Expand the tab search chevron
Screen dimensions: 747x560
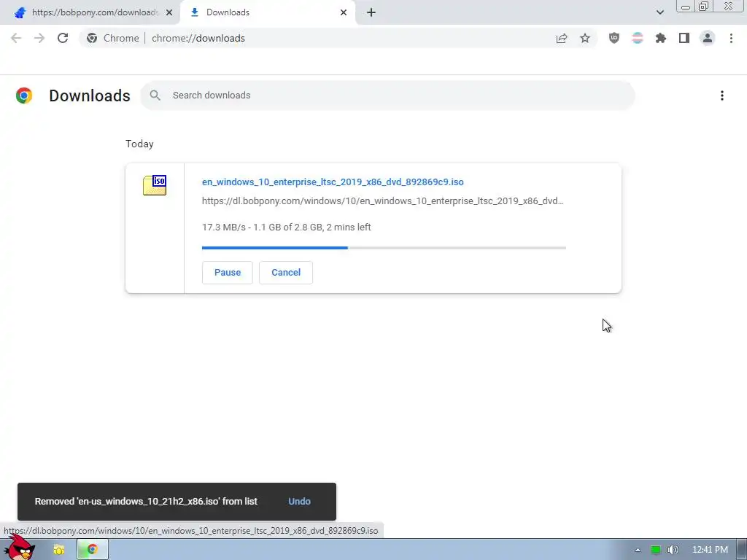[659, 12]
